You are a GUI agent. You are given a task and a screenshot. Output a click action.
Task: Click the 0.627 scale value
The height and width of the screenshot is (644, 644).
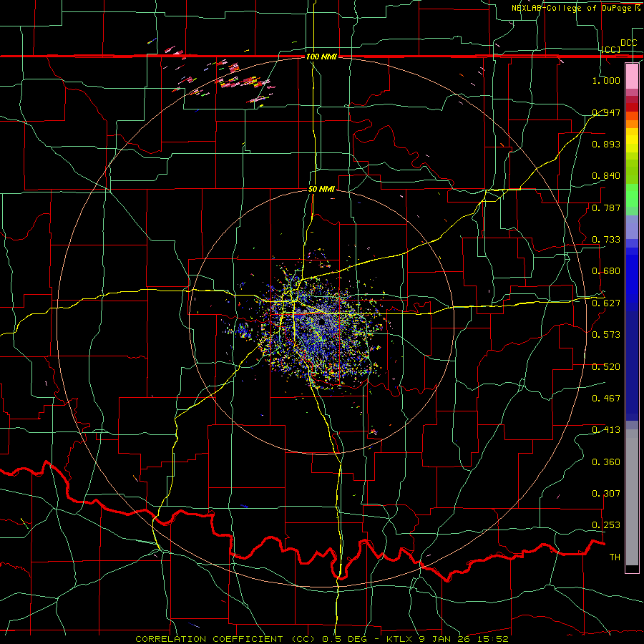606,303
